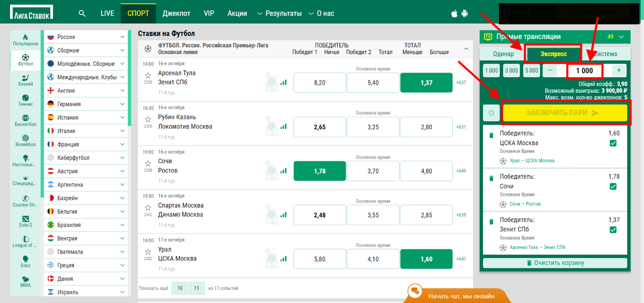Expand the Испания leagues
The image size is (644, 303).
coord(86,118)
